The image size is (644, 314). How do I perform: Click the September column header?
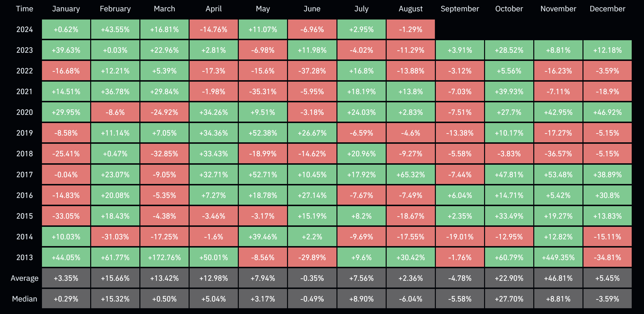(x=460, y=9)
